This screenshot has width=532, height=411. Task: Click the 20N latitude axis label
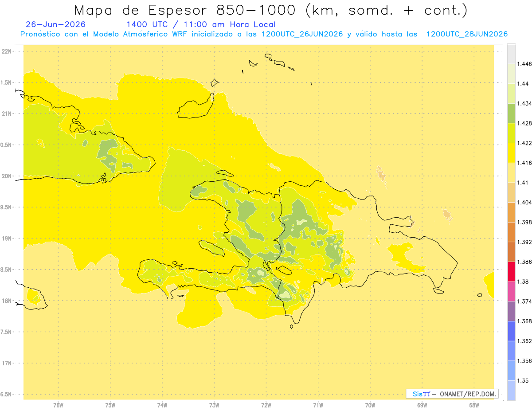point(7,176)
